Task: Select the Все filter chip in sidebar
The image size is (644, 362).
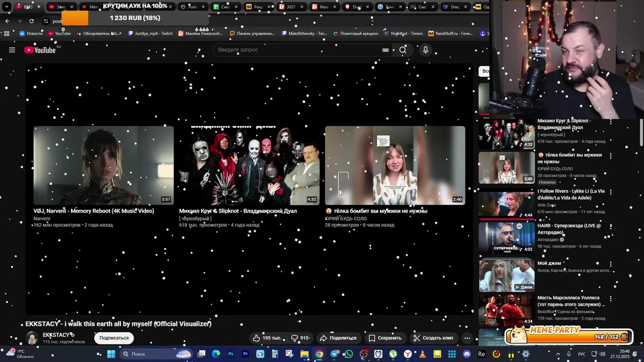Action: [x=485, y=71]
